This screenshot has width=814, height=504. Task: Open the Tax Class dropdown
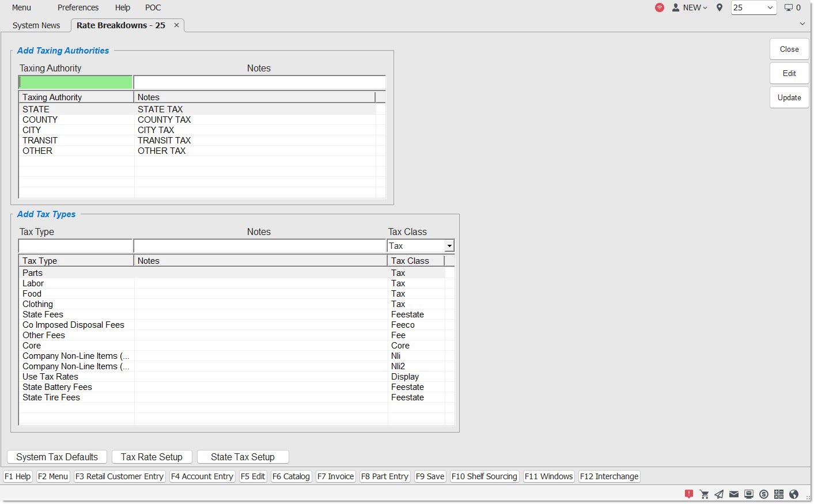point(449,246)
